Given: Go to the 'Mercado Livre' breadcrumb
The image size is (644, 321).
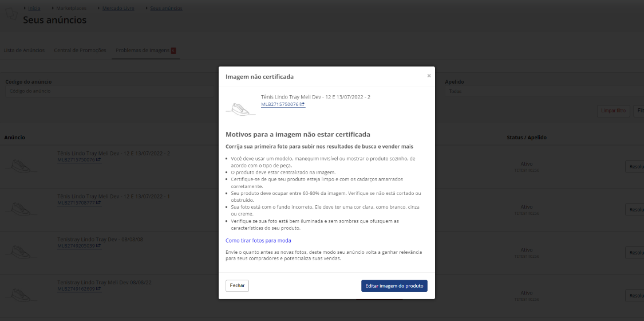Looking at the screenshot, I should click(x=118, y=8).
